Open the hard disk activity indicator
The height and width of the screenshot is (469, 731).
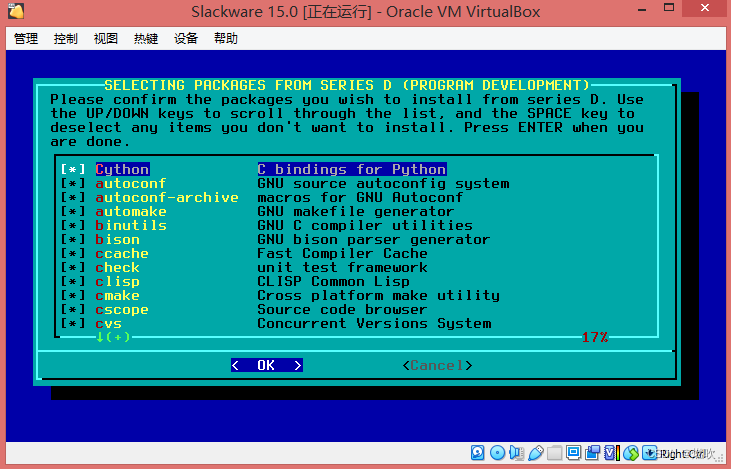click(x=477, y=452)
